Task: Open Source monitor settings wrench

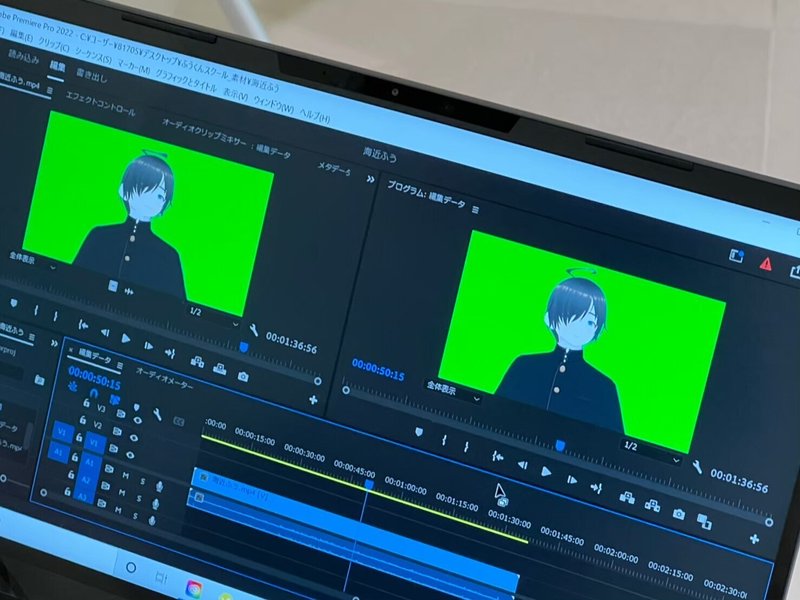Action: point(254,330)
